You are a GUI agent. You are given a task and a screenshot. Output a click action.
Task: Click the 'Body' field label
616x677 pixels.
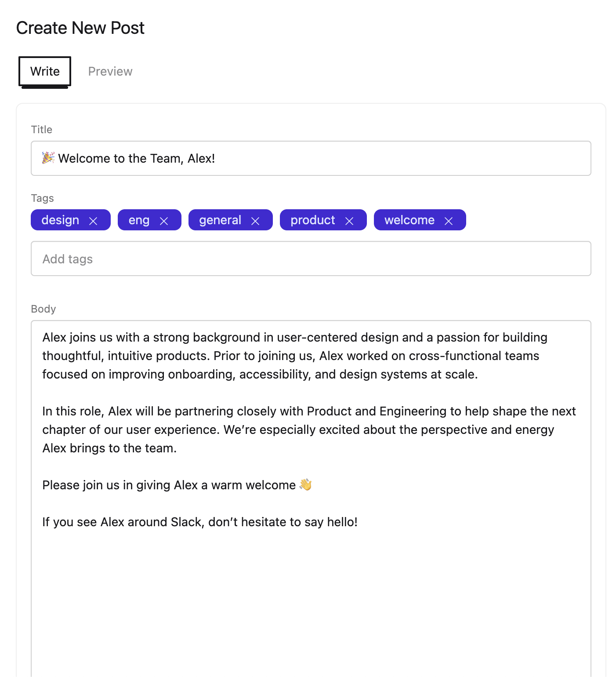tap(43, 309)
